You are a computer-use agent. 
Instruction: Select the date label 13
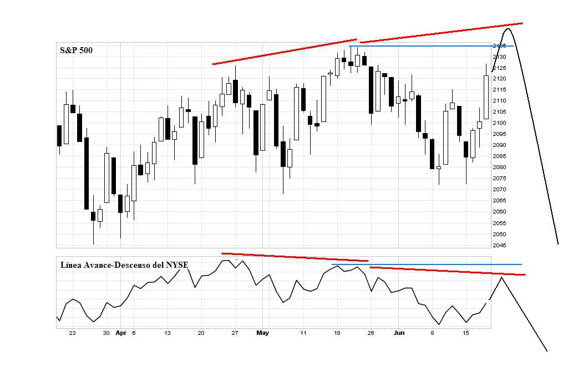point(167,333)
